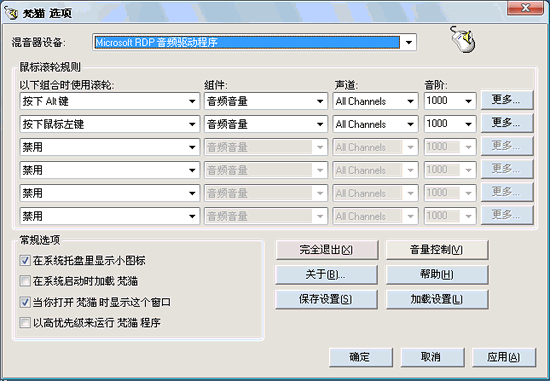Open 声道 All Channels dropdown in Alt row
This screenshot has height=381, width=550.
(x=375, y=101)
